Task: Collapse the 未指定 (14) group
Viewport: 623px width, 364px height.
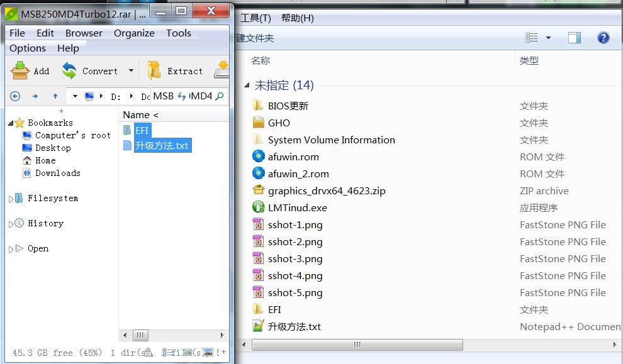Action: pyautogui.click(x=247, y=85)
